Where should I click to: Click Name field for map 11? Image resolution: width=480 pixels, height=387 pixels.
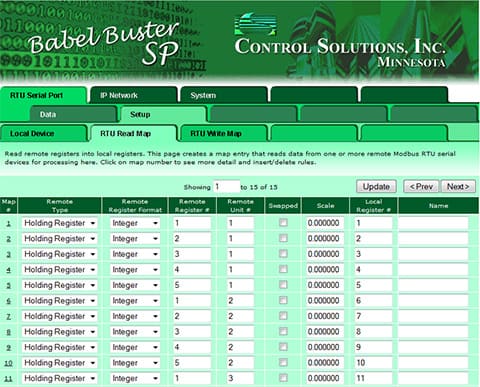[433, 378]
